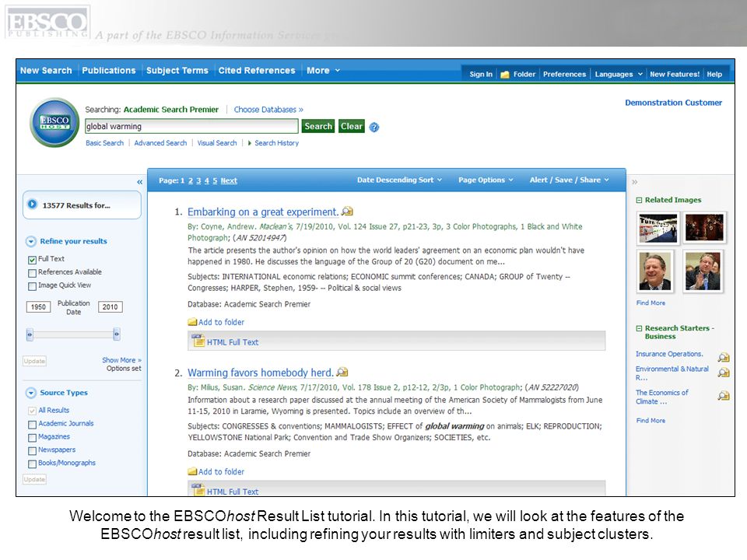This screenshot has width=747, height=560.
Task: Check Magazines source type
Action: [32, 438]
